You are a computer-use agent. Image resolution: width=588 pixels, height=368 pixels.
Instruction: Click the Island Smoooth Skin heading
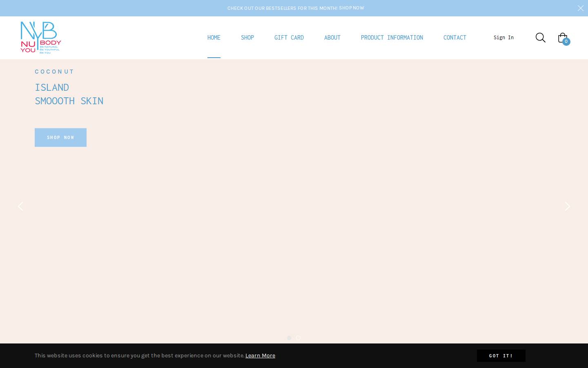click(x=69, y=94)
